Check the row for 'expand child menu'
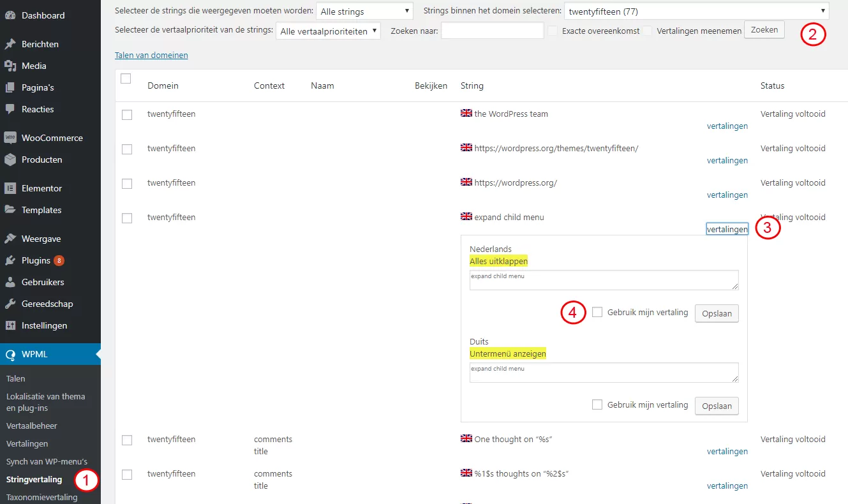 127,218
